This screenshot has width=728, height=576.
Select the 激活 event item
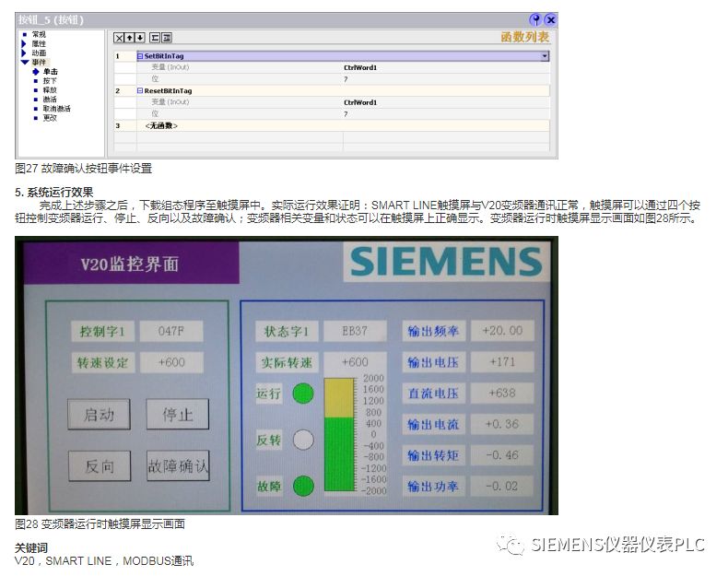[50, 100]
